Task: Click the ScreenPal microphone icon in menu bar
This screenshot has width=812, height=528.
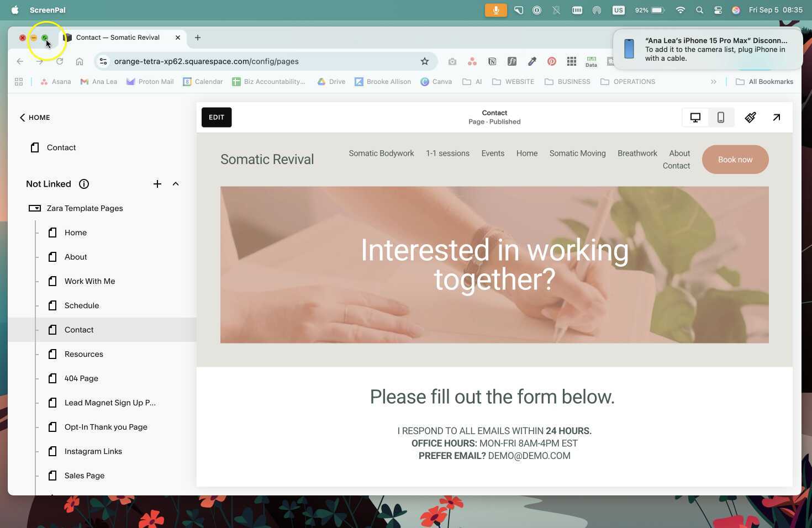Action: pyautogui.click(x=495, y=9)
